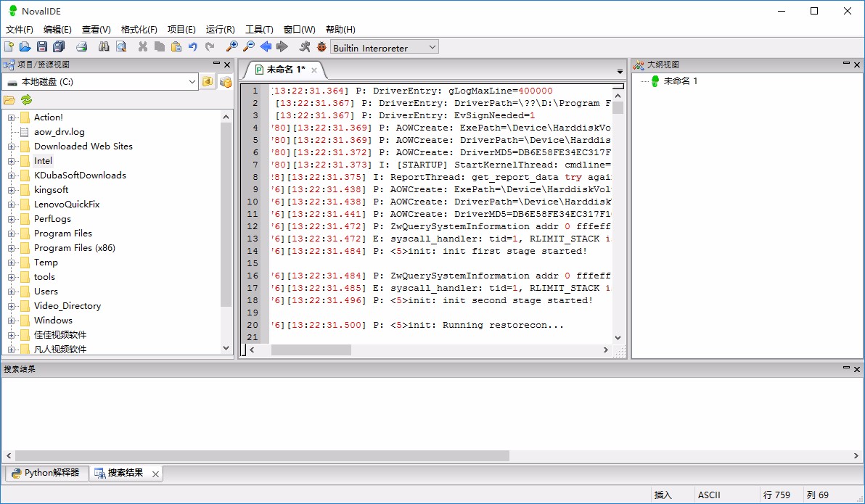Image resolution: width=865 pixels, height=504 pixels.
Task: Expand the Users folder
Action: [x=10, y=292]
